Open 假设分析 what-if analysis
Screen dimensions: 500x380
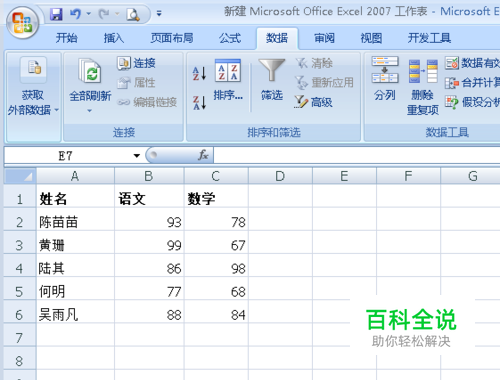pos(472,102)
